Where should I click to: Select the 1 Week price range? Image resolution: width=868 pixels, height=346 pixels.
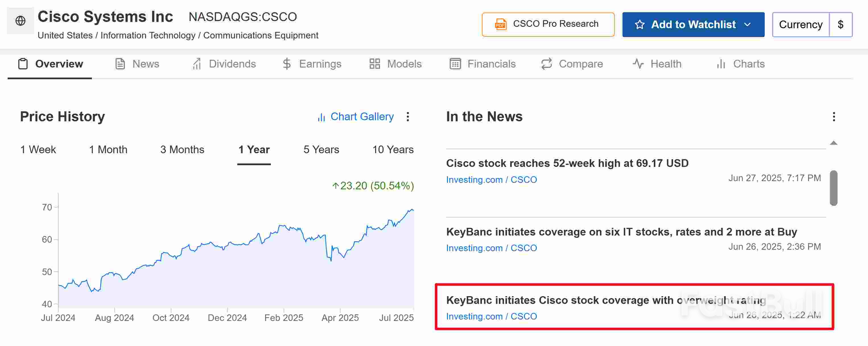tap(38, 150)
